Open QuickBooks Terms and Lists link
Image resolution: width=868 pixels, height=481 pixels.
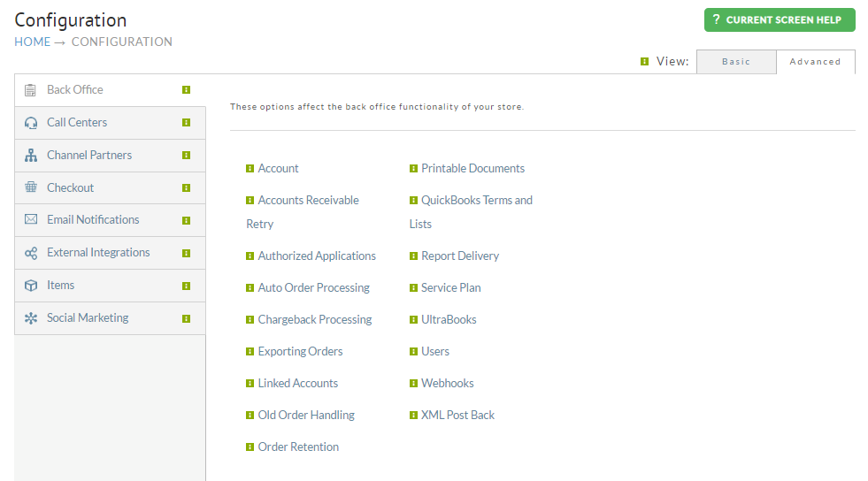coord(471,211)
